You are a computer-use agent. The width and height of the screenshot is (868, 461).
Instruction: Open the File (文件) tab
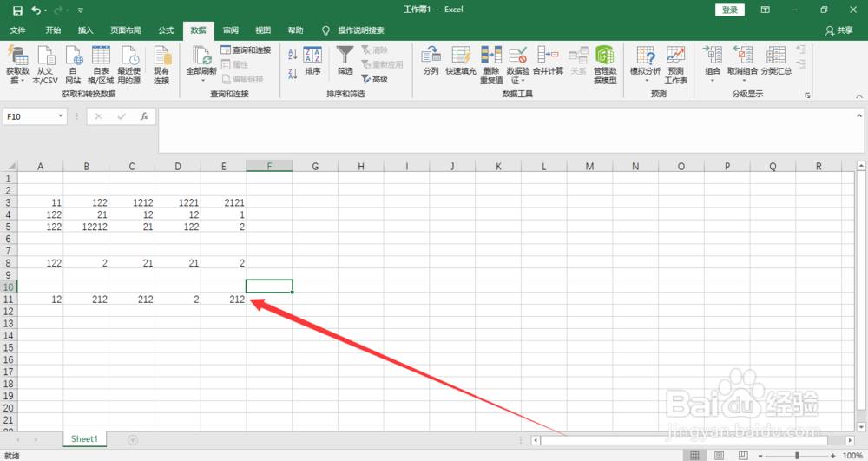tap(17, 30)
